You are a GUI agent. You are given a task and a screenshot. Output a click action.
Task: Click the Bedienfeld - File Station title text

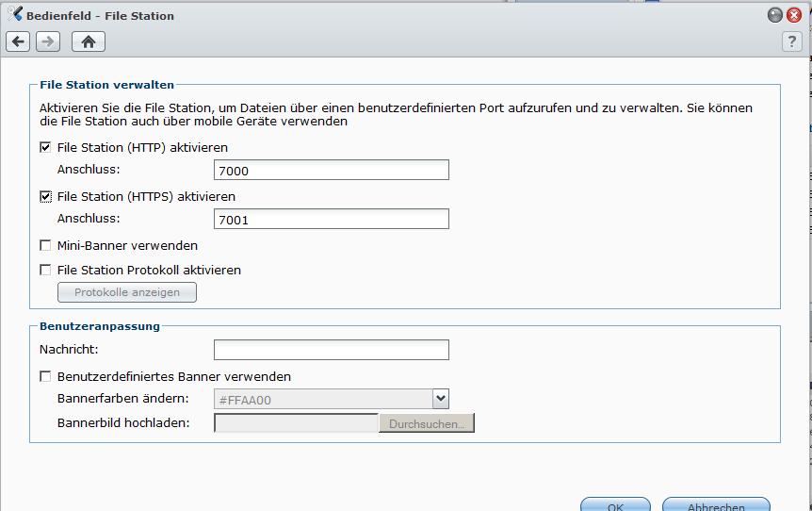[x=101, y=16]
